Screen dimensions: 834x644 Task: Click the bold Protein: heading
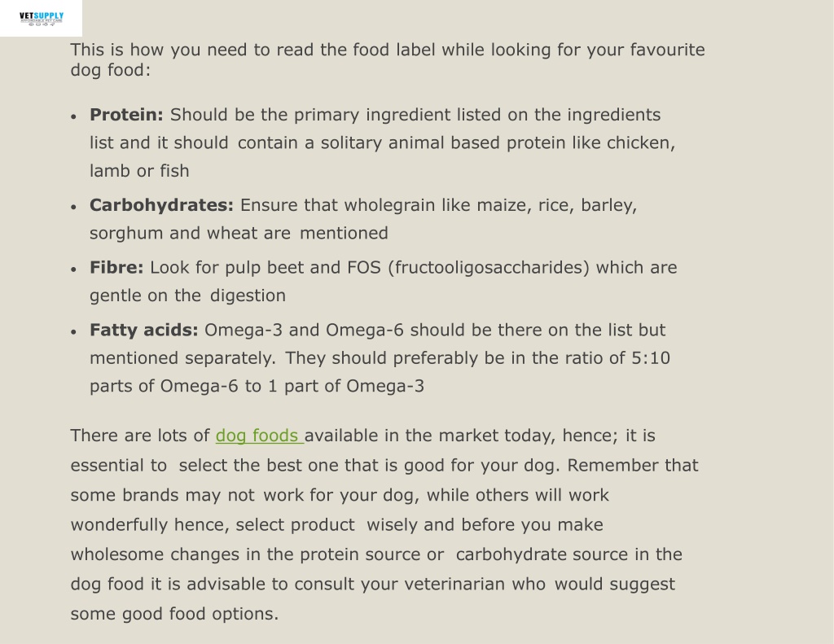pyautogui.click(x=126, y=115)
